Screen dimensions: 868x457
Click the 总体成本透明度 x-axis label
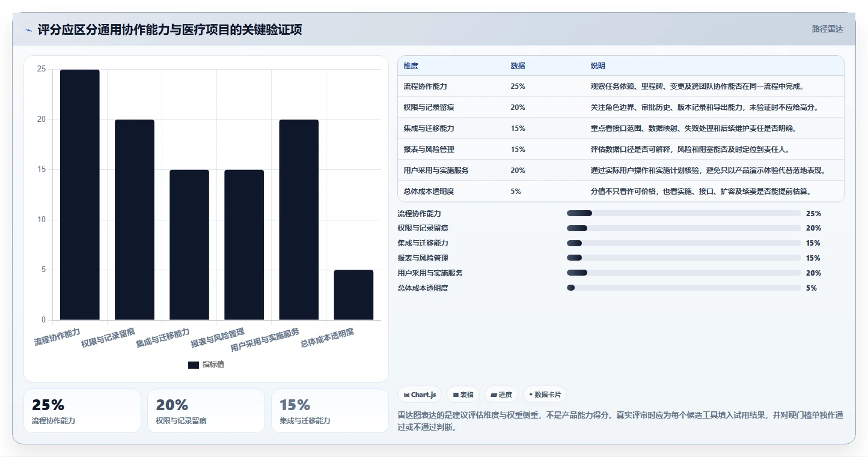point(328,338)
